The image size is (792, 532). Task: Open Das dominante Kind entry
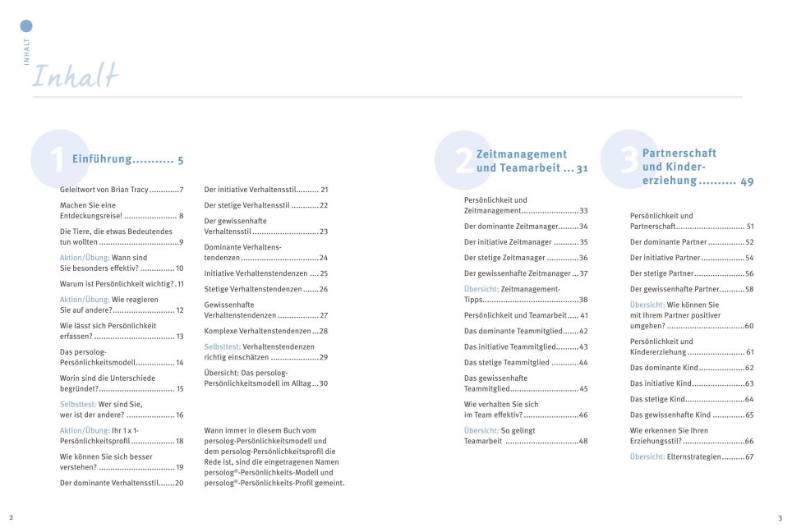click(692, 368)
